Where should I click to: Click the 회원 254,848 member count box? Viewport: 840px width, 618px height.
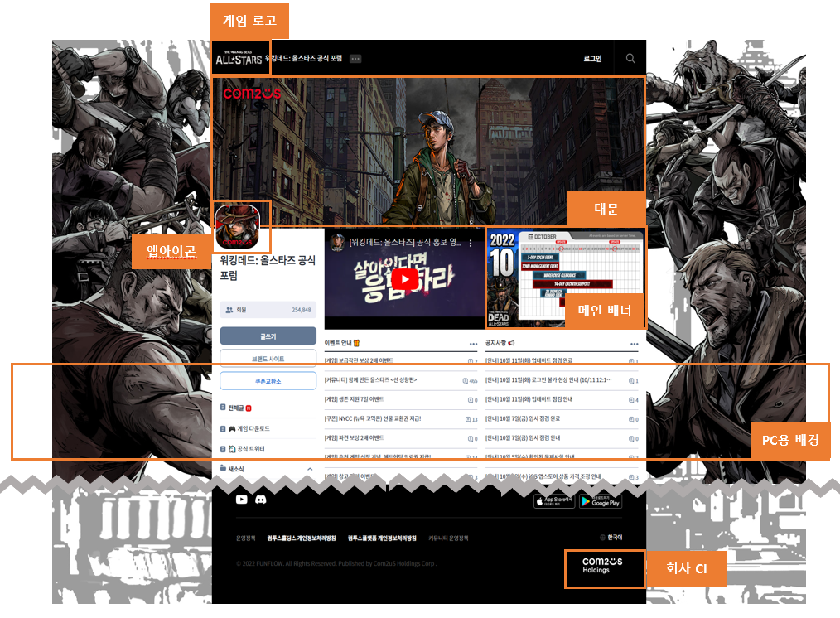pos(268,310)
